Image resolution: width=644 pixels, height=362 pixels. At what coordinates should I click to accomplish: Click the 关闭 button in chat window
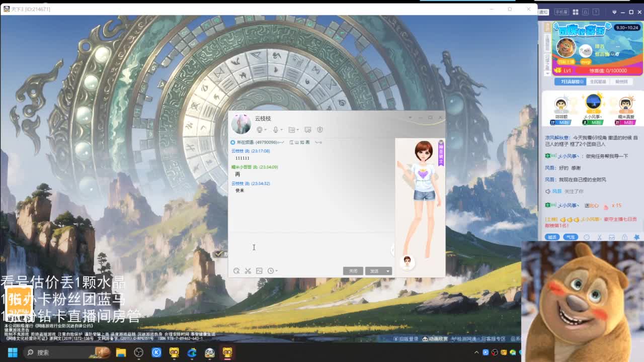tap(353, 271)
